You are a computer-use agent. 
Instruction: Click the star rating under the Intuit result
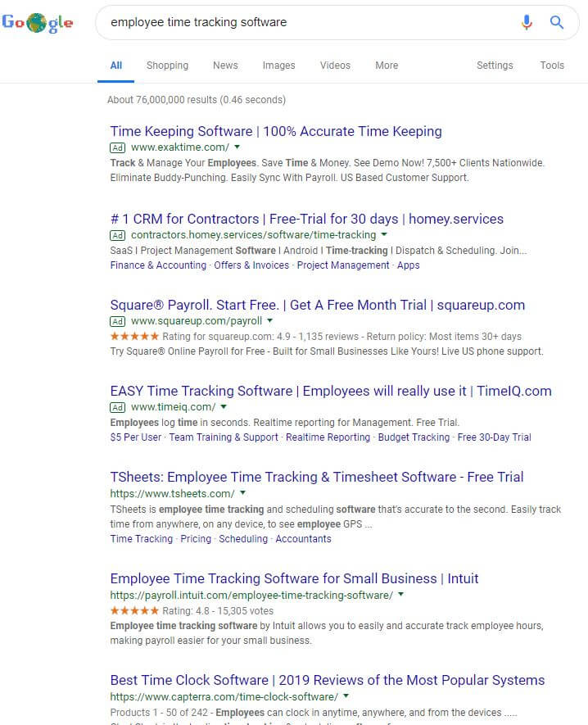click(x=134, y=611)
